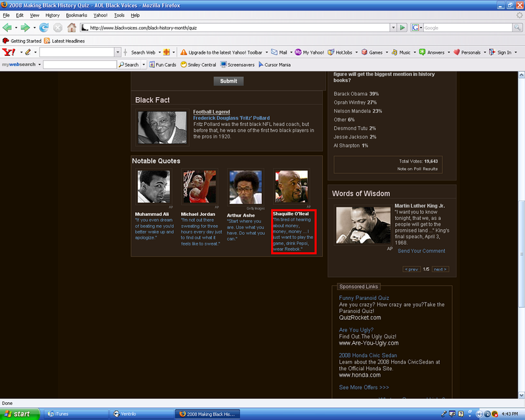Click inside the mywebsearch search field

pyautogui.click(x=79, y=65)
